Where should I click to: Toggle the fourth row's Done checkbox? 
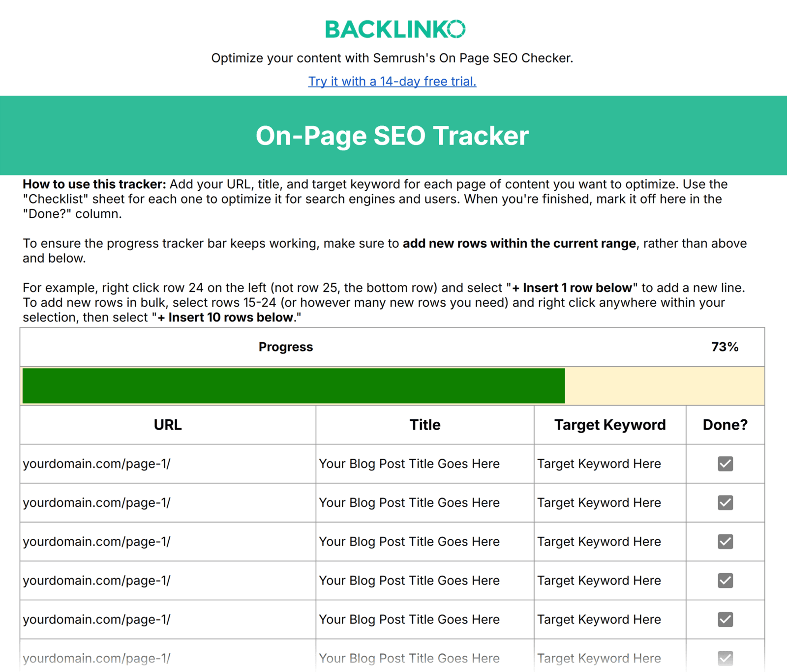click(725, 580)
